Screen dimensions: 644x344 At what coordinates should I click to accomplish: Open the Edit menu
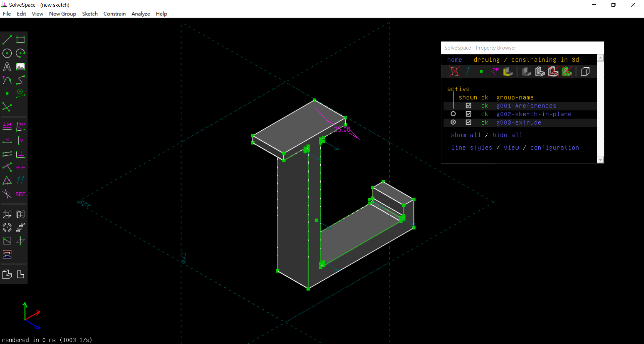point(21,14)
